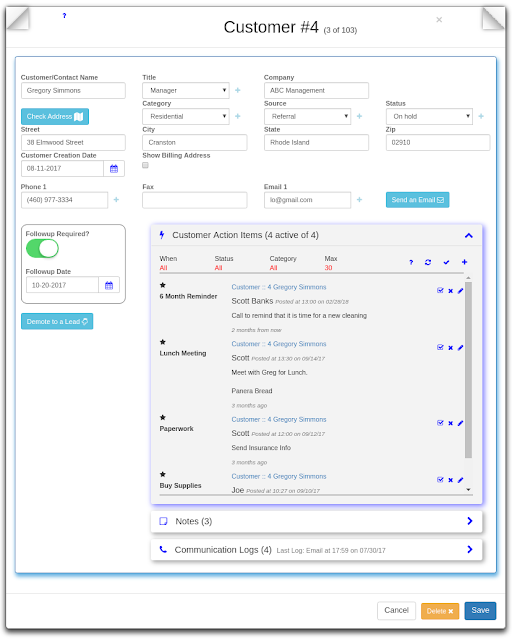This screenshot has height=640, width=512.
Task: Open customer link in Paperwork item
Action: pyautogui.click(x=279, y=419)
